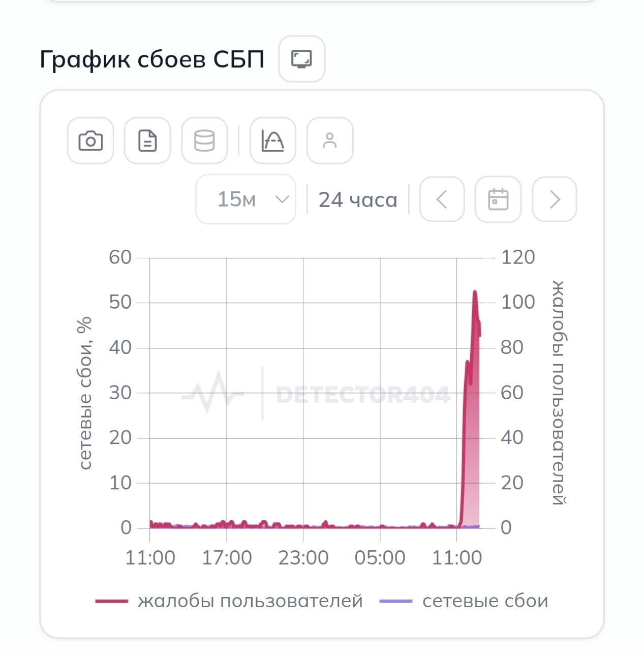Screen dimensions: 644x651
Task: Click the complaints spike peak on chart
Action: pyautogui.click(x=475, y=292)
